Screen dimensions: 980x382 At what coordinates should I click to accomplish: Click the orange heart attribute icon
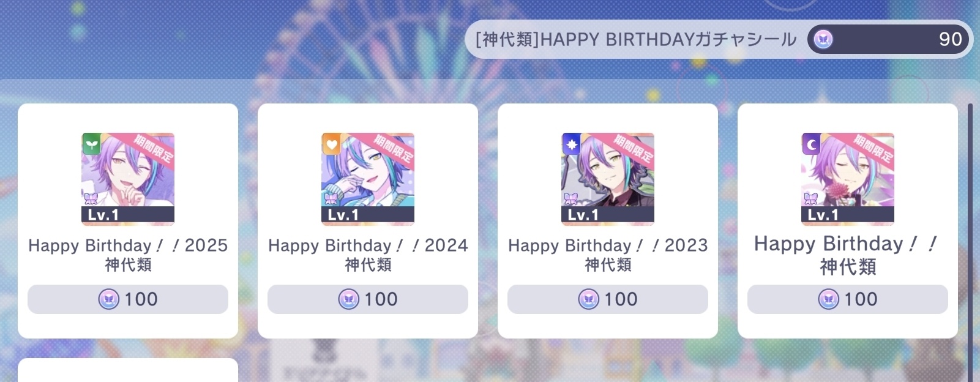(332, 144)
